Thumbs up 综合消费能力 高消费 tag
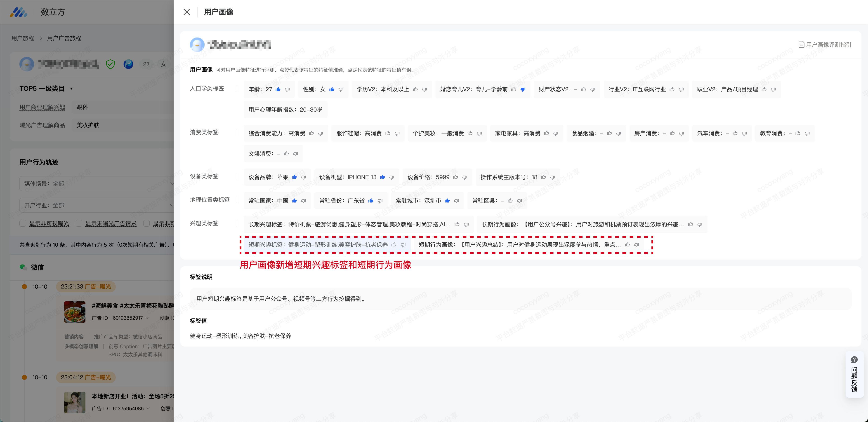The height and width of the screenshot is (422, 868). tap(311, 133)
